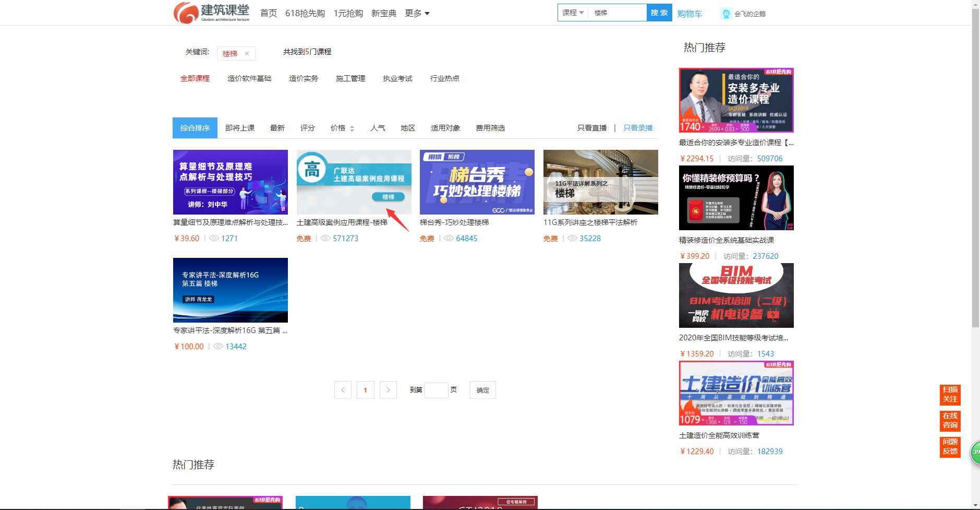Click eye views icon next to 35228
The width and height of the screenshot is (980, 510).
pos(572,239)
